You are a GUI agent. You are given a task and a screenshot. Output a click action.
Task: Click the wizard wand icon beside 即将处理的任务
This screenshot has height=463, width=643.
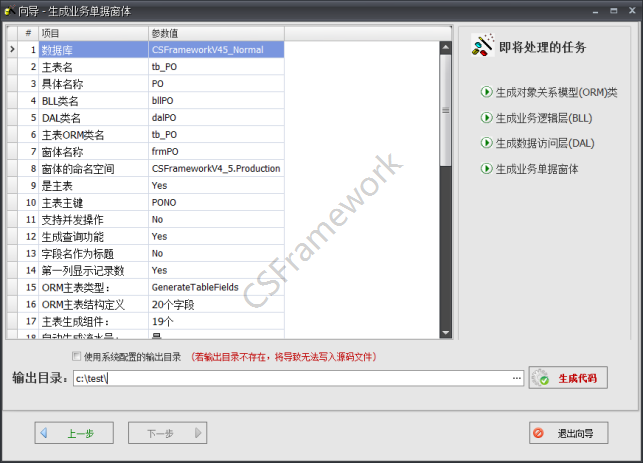(483, 45)
